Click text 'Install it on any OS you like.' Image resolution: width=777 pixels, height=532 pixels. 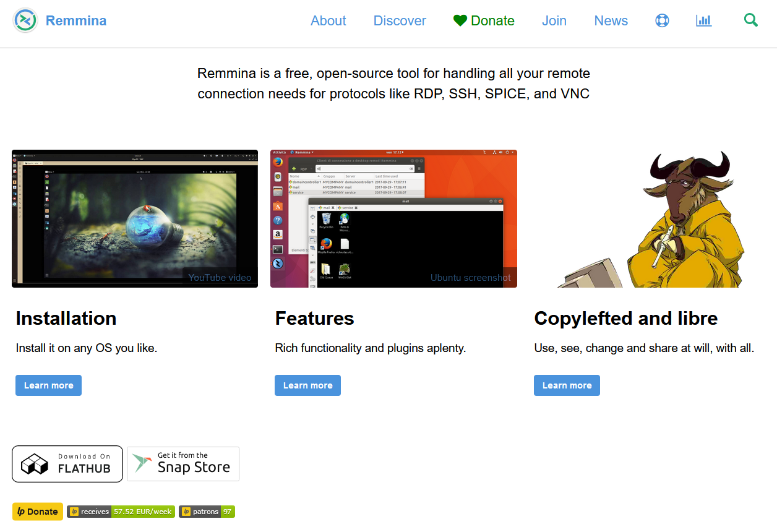87,348
